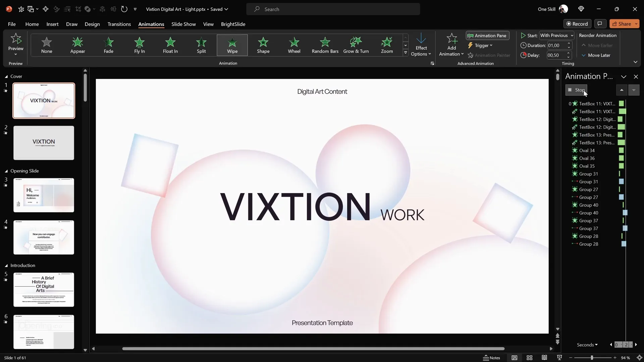Apply the Appear animation effect
Viewport: 644px width, 362px height.
point(77,45)
